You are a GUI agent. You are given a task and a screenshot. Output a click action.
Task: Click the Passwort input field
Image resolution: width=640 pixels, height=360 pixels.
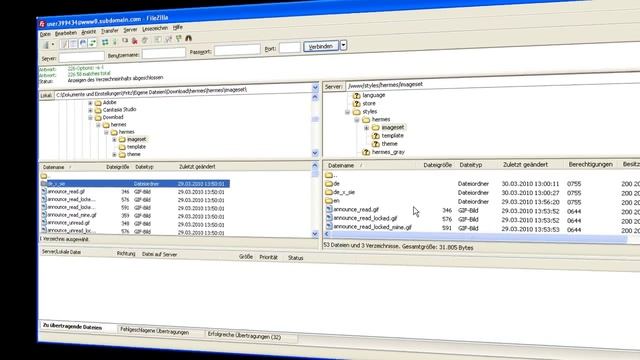237,50
